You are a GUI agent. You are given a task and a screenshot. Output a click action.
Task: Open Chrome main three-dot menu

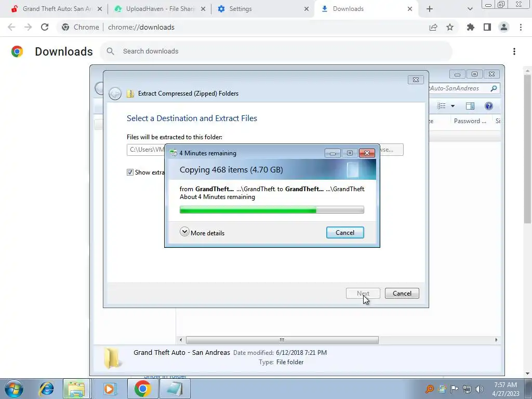[x=521, y=27]
